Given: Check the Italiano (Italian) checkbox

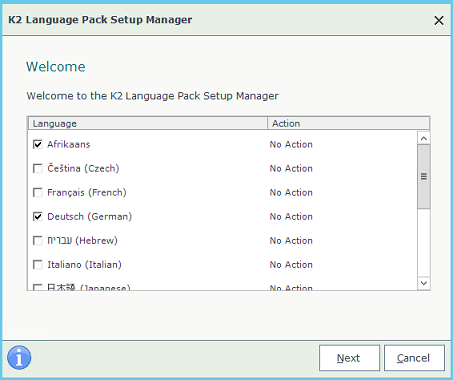Looking at the screenshot, I should click(38, 264).
